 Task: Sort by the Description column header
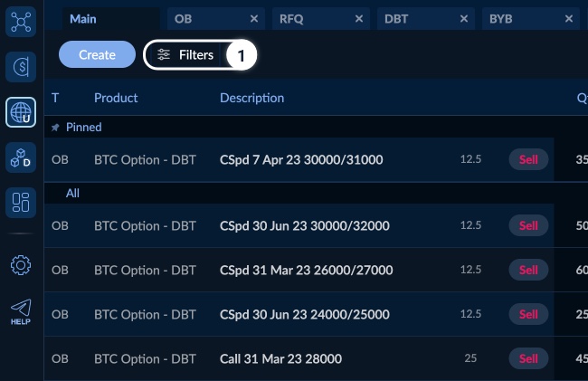coord(251,98)
